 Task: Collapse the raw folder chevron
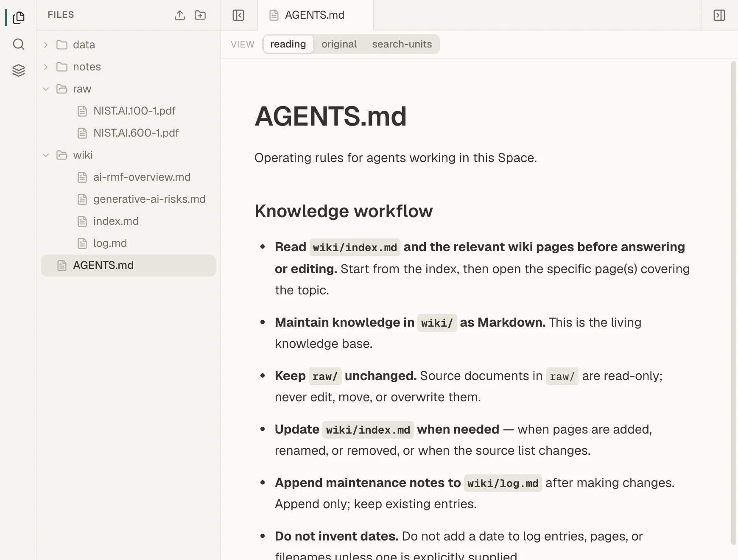46,89
